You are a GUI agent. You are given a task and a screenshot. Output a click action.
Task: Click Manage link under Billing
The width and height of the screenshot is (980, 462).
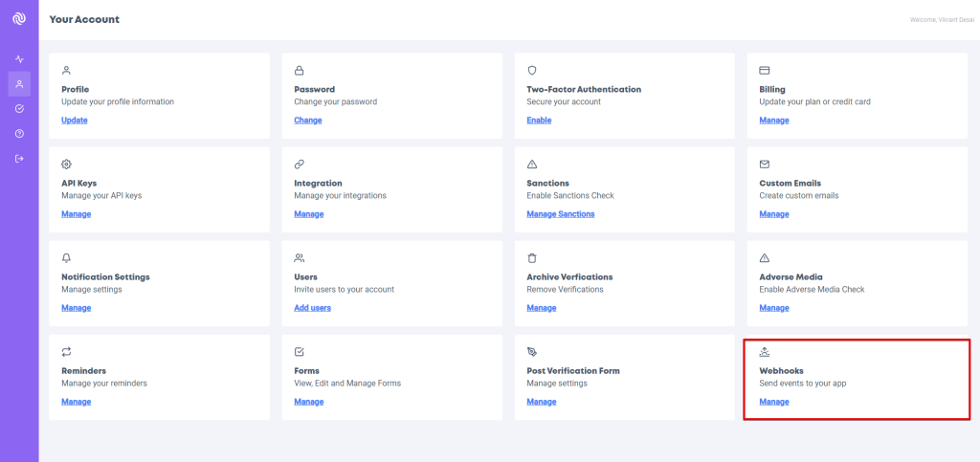773,121
